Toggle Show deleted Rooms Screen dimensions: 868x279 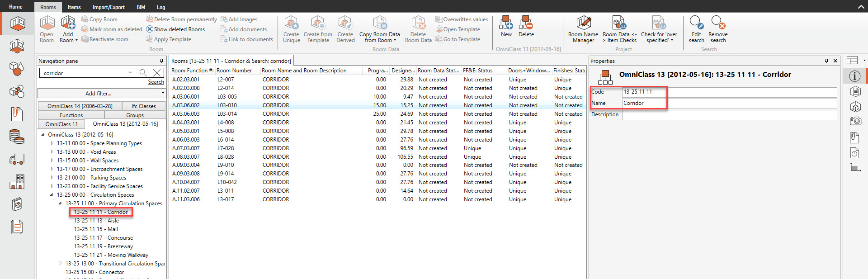coord(175,29)
